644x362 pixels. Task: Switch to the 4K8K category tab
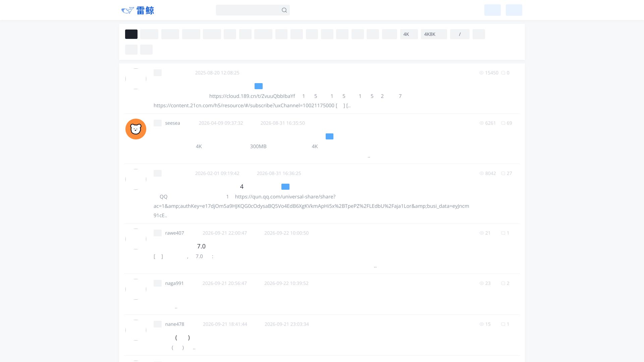[434, 34]
